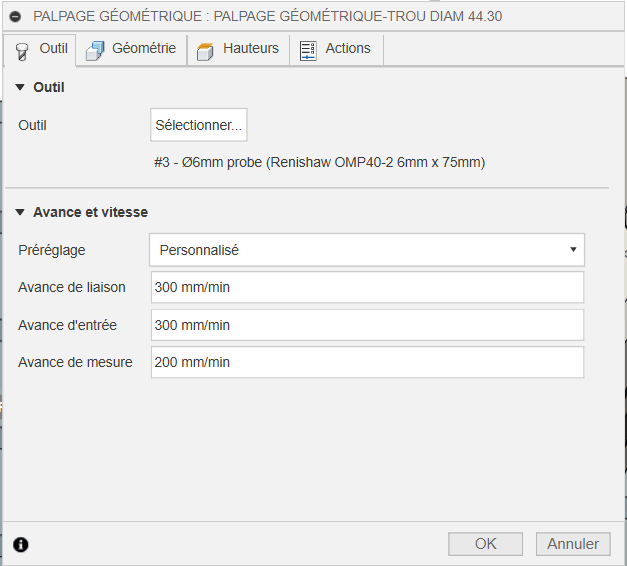Focus the Avance de mesure field

click(366, 362)
